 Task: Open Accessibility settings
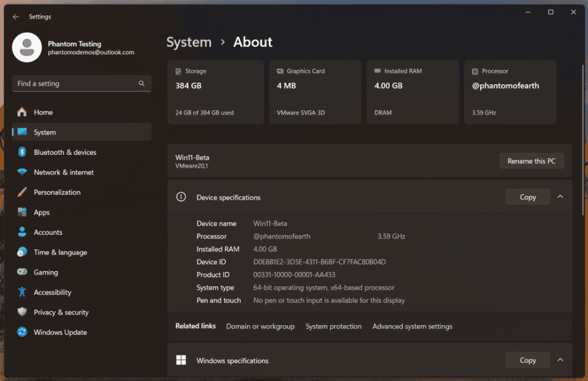click(x=82, y=292)
